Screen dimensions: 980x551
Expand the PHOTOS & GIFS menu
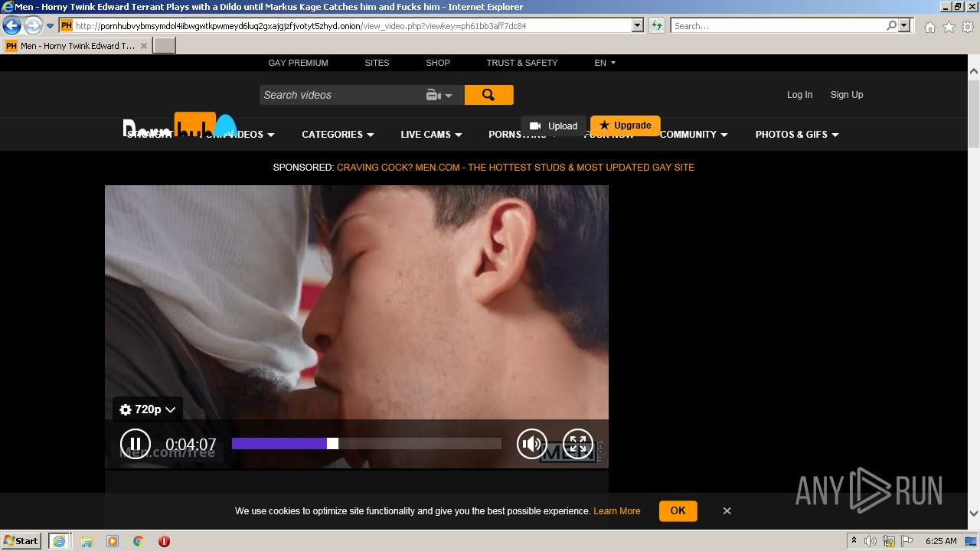(797, 135)
